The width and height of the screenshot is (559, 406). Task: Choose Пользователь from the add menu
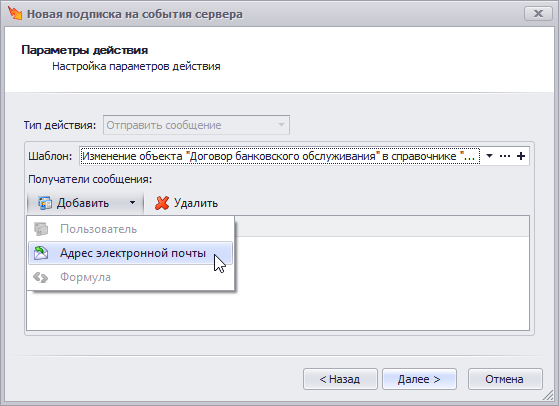pos(130,229)
